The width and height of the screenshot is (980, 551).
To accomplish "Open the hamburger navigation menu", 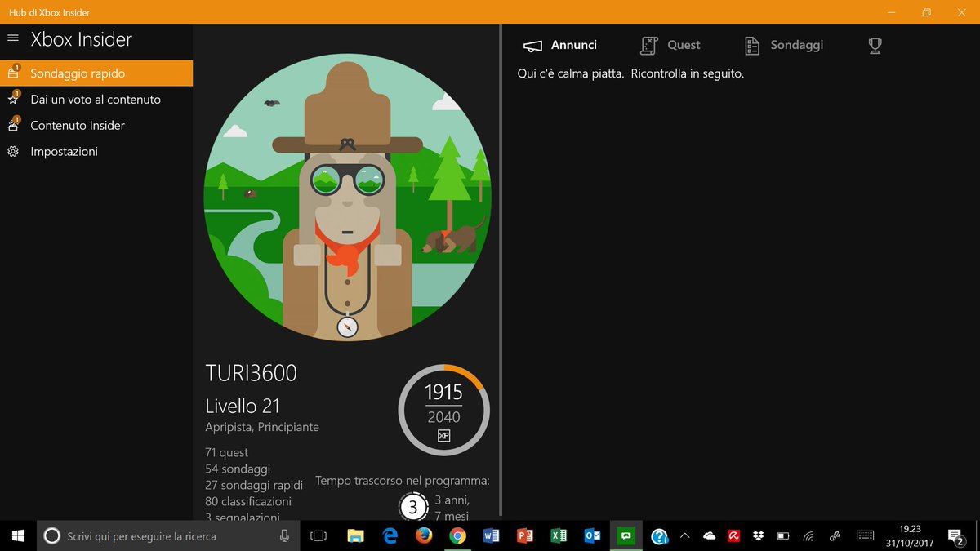I will [x=12, y=38].
